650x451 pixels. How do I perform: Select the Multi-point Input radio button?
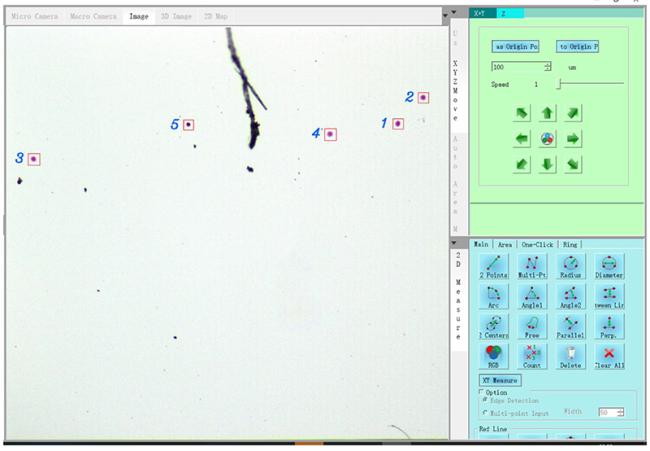[x=485, y=412]
